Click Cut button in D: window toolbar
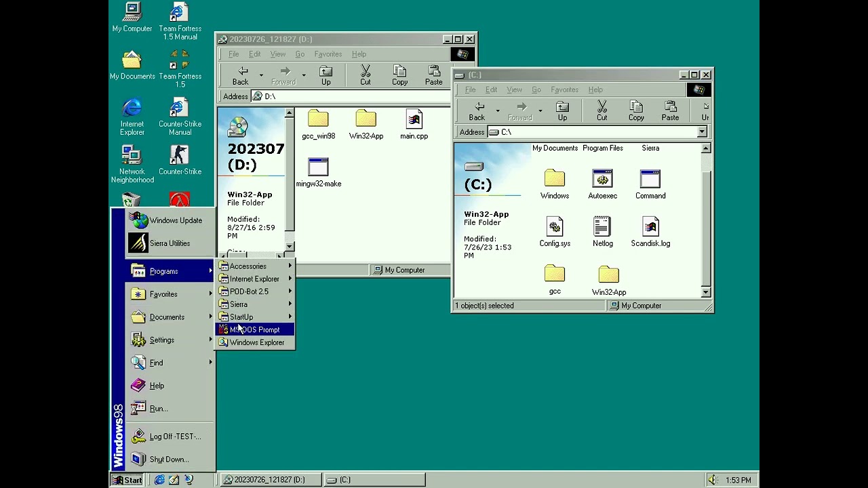Viewport: 868px width, 488px height. [366, 75]
